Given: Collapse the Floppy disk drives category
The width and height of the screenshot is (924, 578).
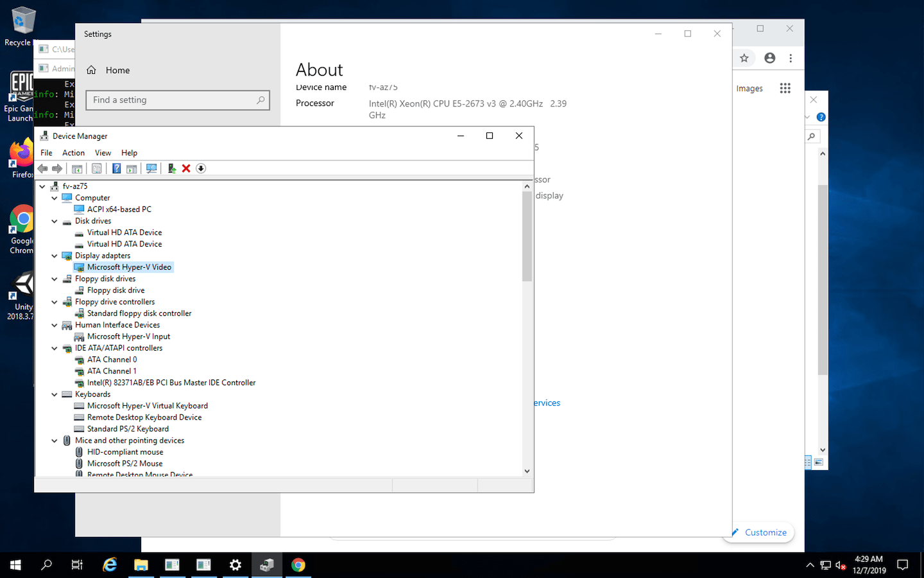Looking at the screenshot, I should click(x=55, y=279).
